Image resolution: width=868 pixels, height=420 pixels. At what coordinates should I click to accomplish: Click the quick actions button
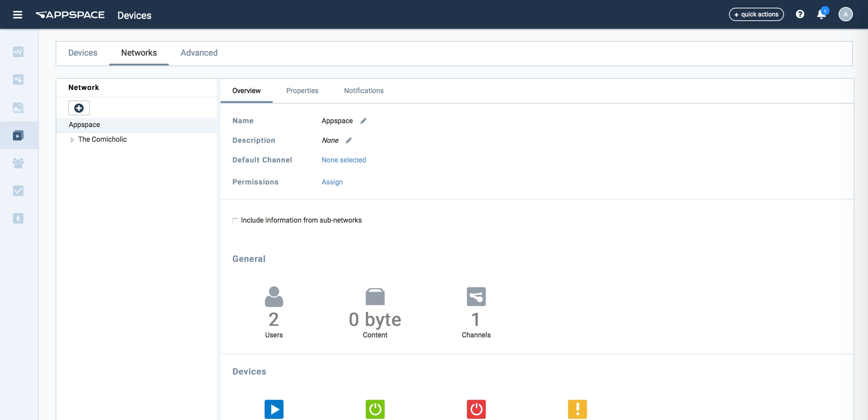tap(756, 14)
